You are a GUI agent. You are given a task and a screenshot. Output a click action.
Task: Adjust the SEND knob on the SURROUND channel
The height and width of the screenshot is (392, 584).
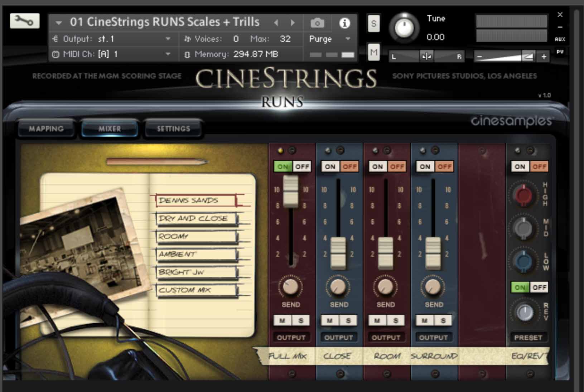433,288
